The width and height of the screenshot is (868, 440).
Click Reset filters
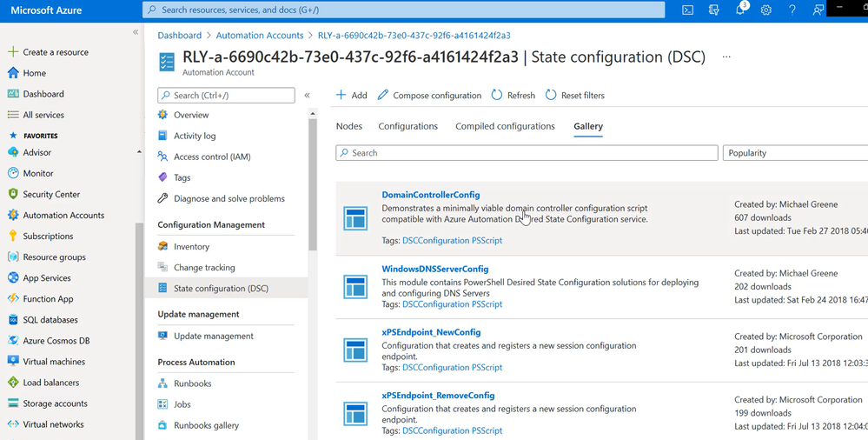pyautogui.click(x=574, y=96)
